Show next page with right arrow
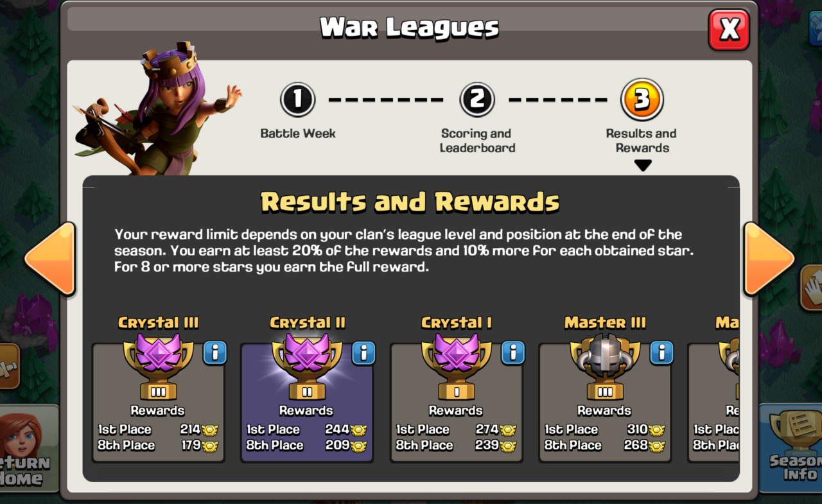Viewport: 822px width, 504px height. tap(769, 259)
